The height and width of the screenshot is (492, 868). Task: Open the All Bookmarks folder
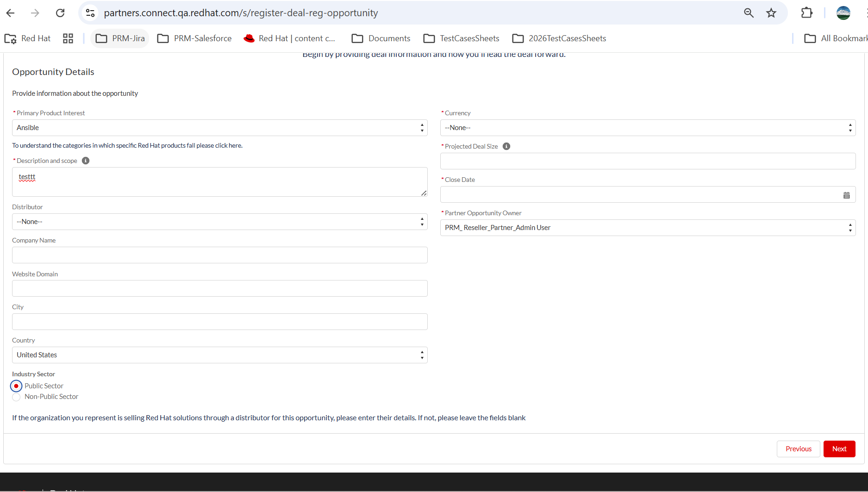click(x=836, y=38)
